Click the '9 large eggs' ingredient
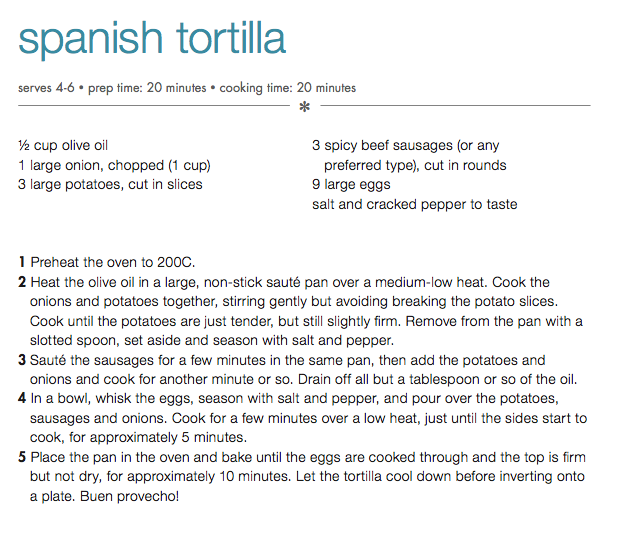The width and height of the screenshot is (636, 554). (351, 185)
